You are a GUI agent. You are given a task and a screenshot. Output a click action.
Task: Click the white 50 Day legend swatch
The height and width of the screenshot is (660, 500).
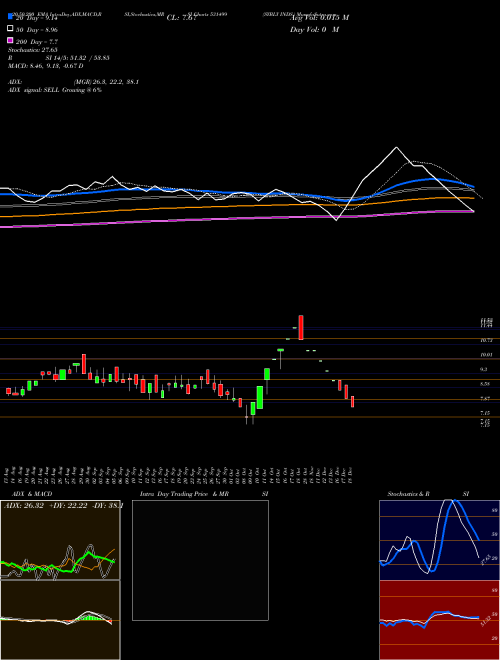tap(10, 29)
